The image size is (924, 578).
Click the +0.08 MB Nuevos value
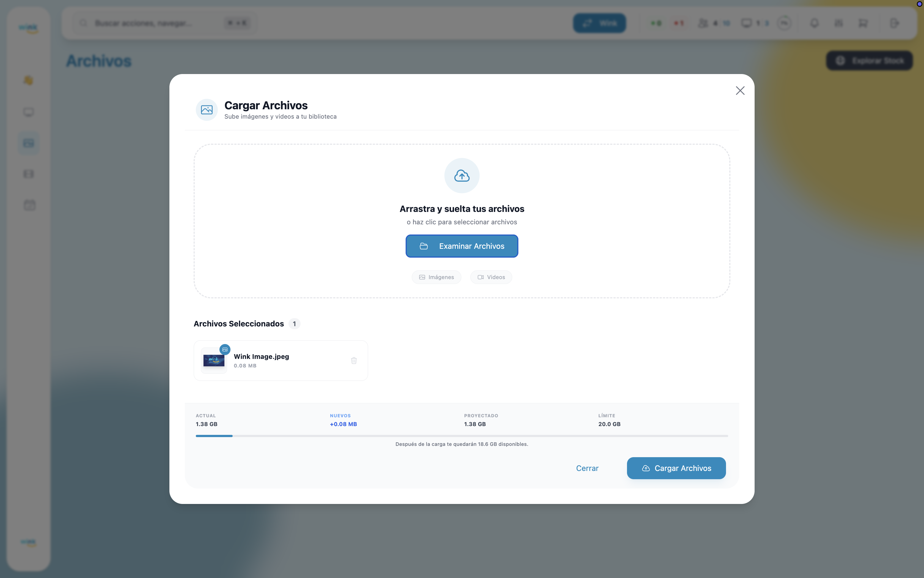(343, 424)
